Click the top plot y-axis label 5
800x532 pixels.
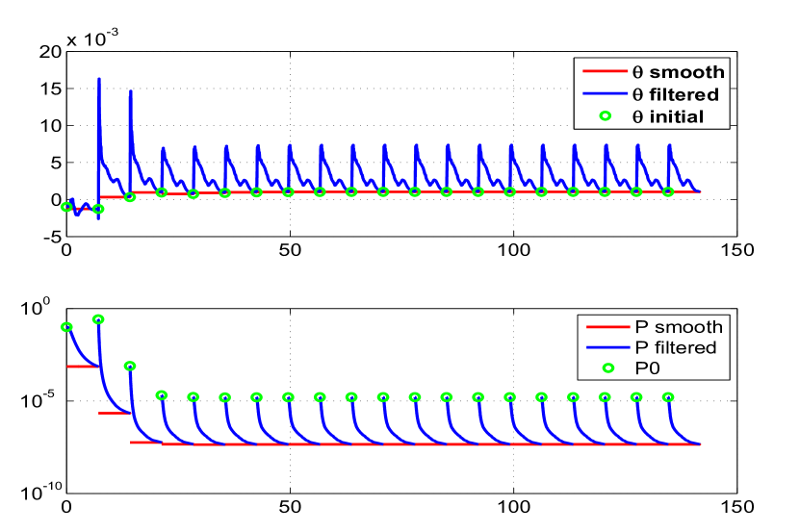tap(56, 163)
